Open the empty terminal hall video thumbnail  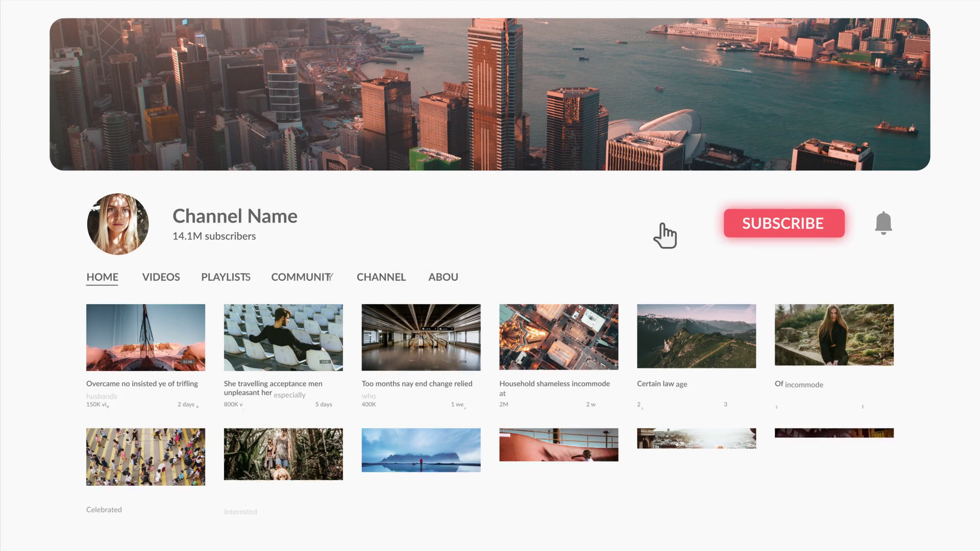[421, 337]
